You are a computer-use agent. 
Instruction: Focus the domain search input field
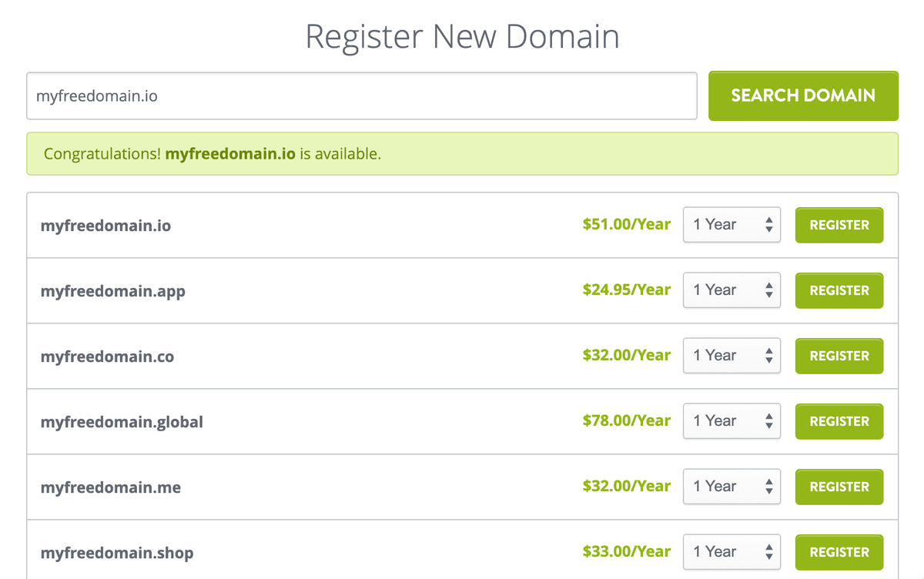361,96
